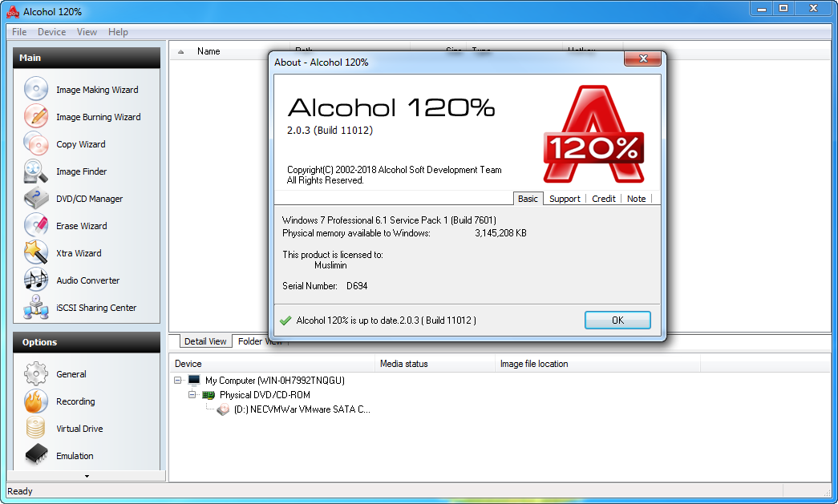This screenshot has width=838, height=504.
Task: Click the D: drive disc icon
Action: coord(223,409)
